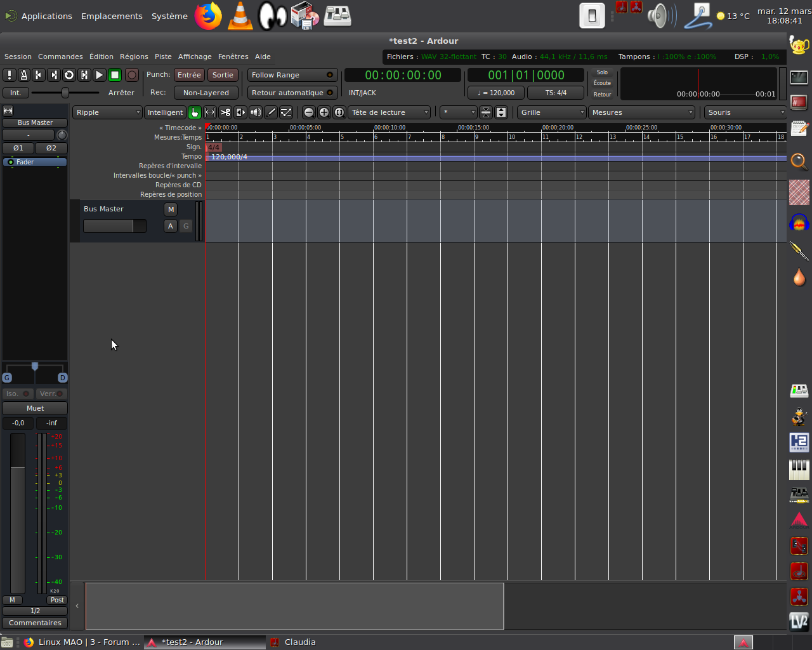Open the Mesures grid dropdown

point(642,112)
